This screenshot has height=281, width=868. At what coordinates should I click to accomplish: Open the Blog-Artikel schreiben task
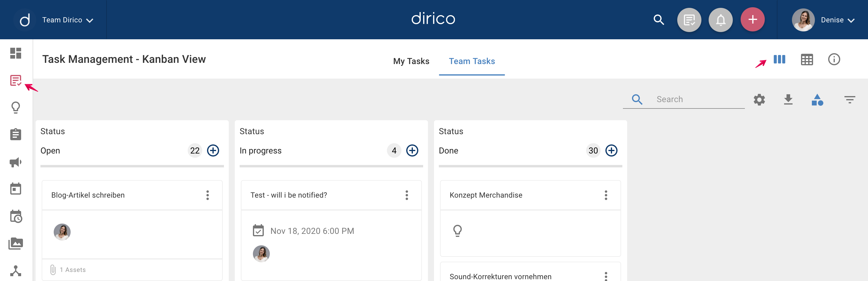(x=88, y=195)
